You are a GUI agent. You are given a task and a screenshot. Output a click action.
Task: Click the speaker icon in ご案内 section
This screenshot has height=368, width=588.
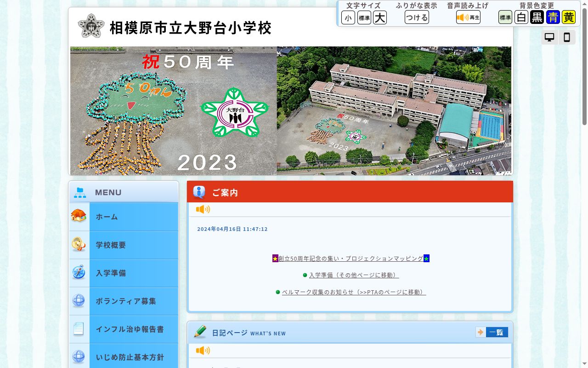point(203,210)
